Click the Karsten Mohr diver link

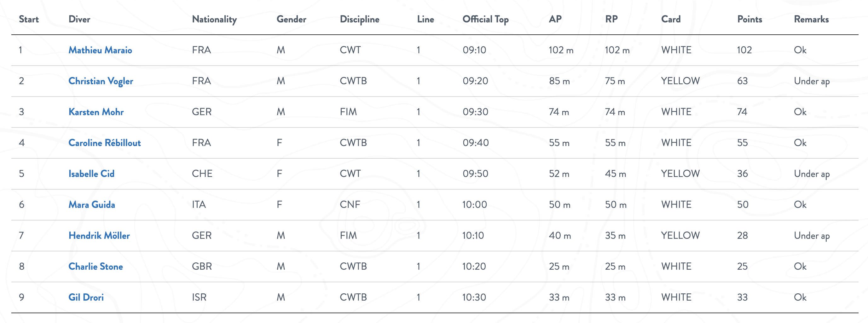click(96, 112)
